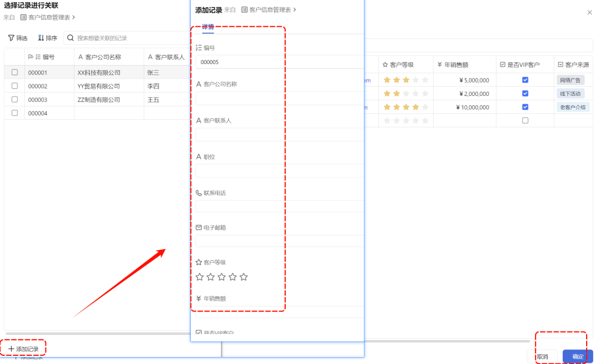Select checkbox for record 000004
This screenshot has width=596, height=364.
(15, 113)
